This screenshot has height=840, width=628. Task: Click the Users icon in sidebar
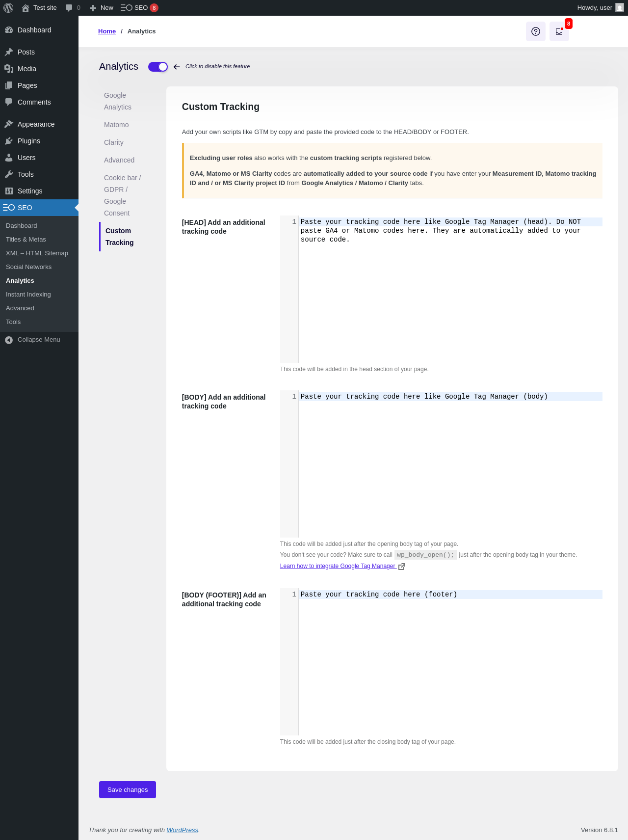[9, 158]
